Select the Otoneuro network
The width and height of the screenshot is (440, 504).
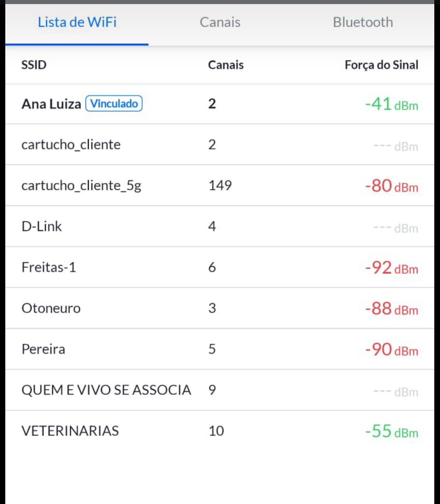pyautogui.click(x=51, y=308)
